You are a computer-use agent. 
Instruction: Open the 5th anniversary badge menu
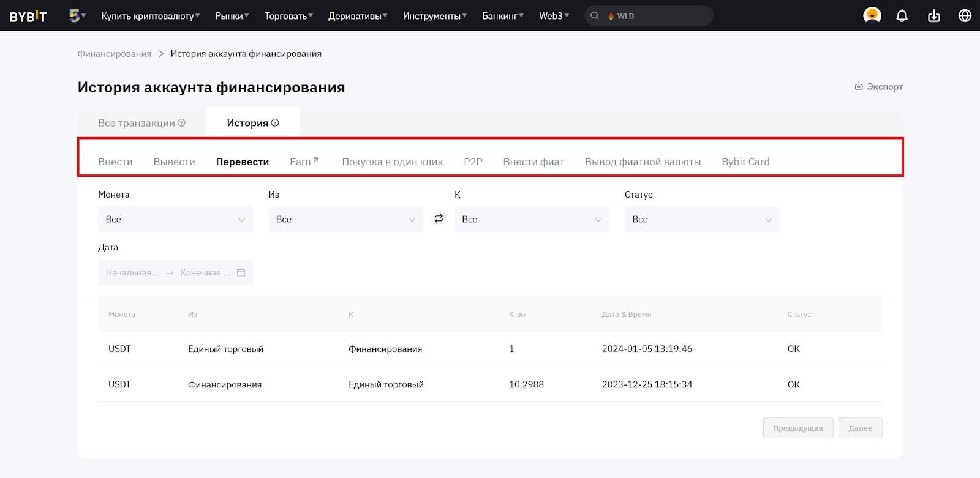[77, 15]
